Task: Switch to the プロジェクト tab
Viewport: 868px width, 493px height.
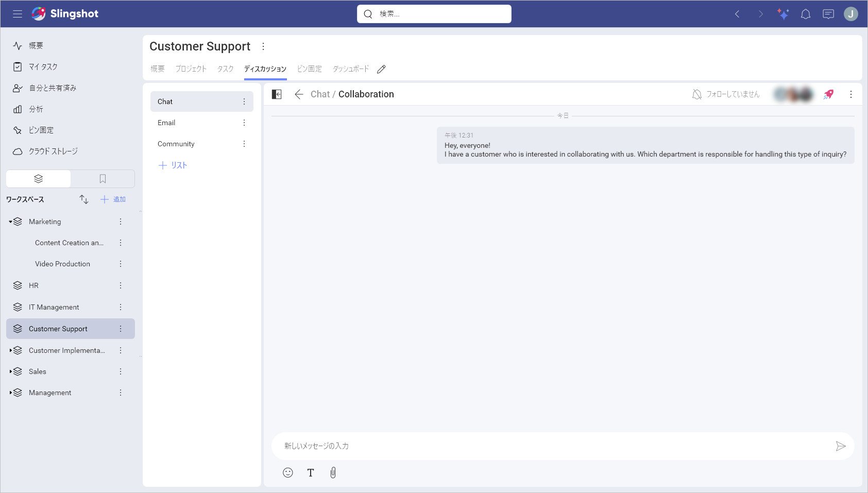Action: click(191, 69)
